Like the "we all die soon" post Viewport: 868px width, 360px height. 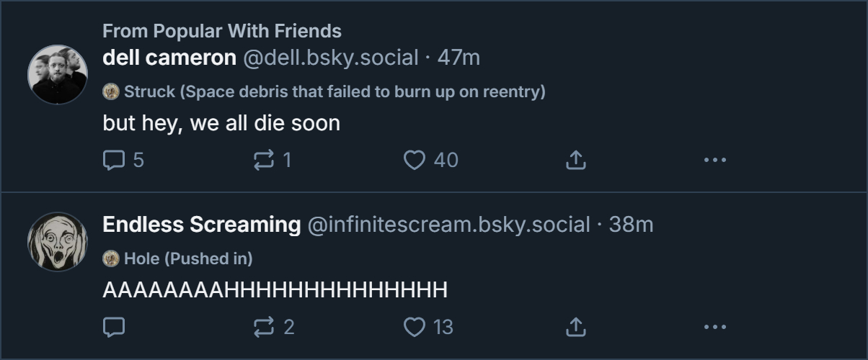coord(415,160)
